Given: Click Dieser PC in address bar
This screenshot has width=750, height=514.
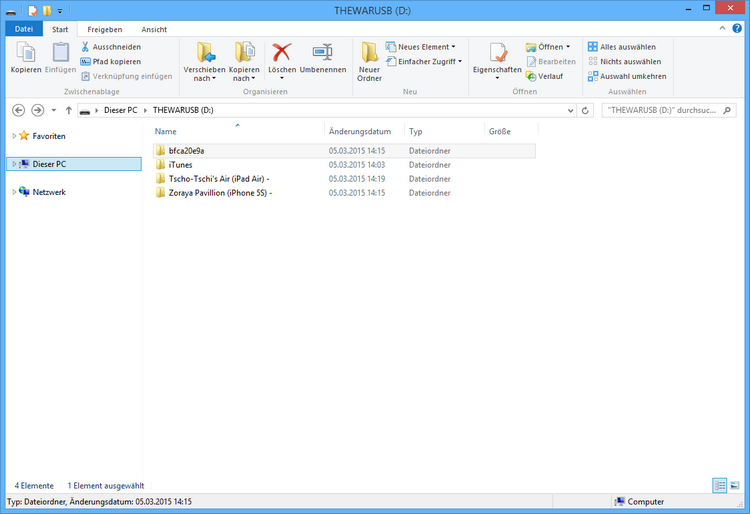Looking at the screenshot, I should [121, 110].
